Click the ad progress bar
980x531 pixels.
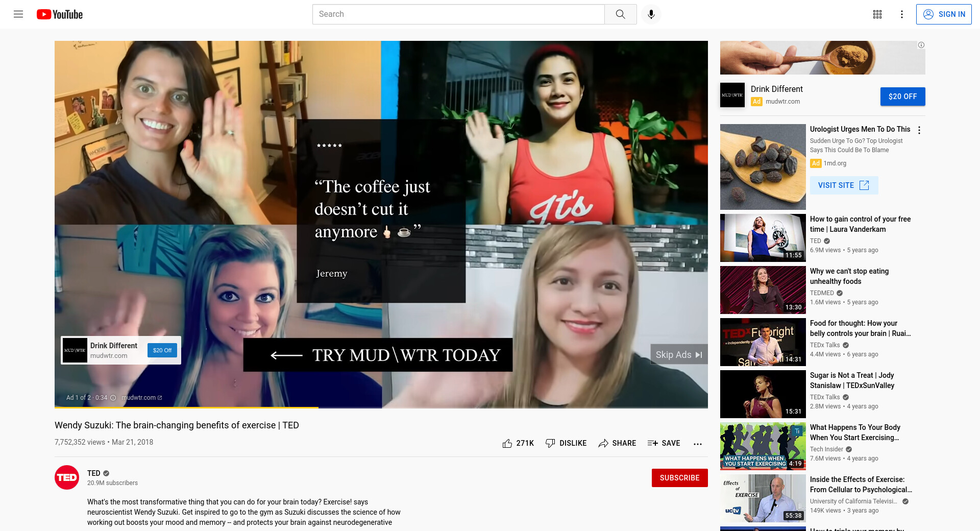pos(381,407)
